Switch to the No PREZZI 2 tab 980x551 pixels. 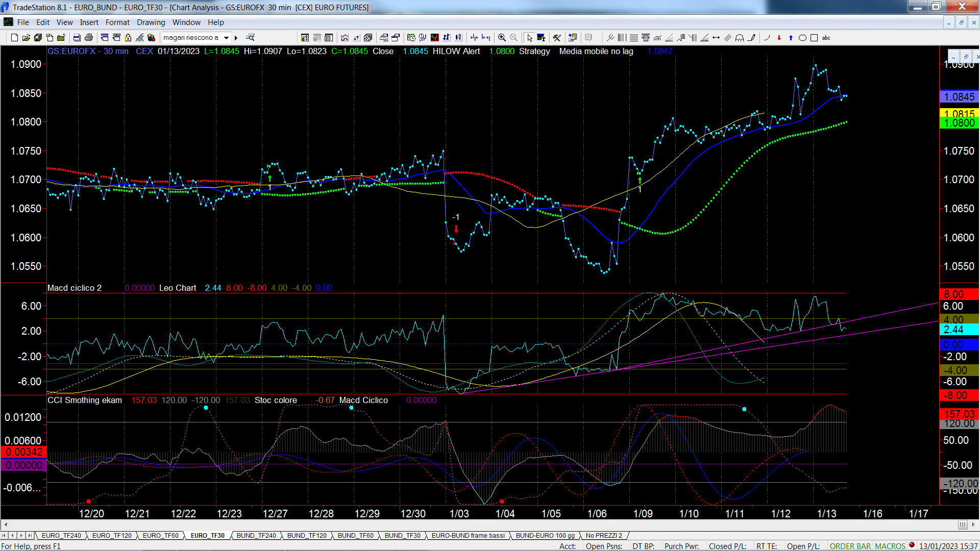[x=604, y=536]
